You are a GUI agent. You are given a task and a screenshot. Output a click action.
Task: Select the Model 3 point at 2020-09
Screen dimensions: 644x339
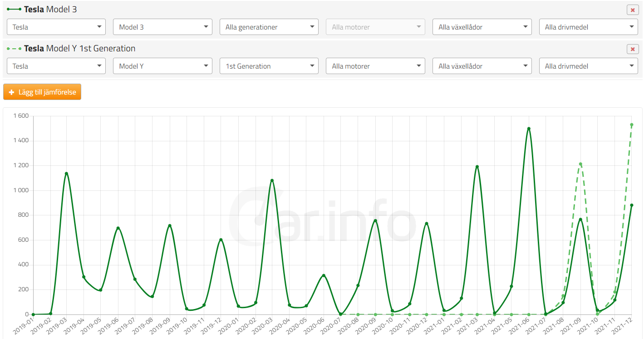375,221
